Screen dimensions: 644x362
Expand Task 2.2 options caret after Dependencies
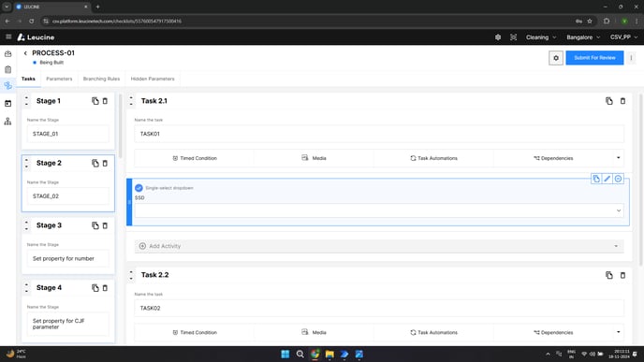coord(618,332)
